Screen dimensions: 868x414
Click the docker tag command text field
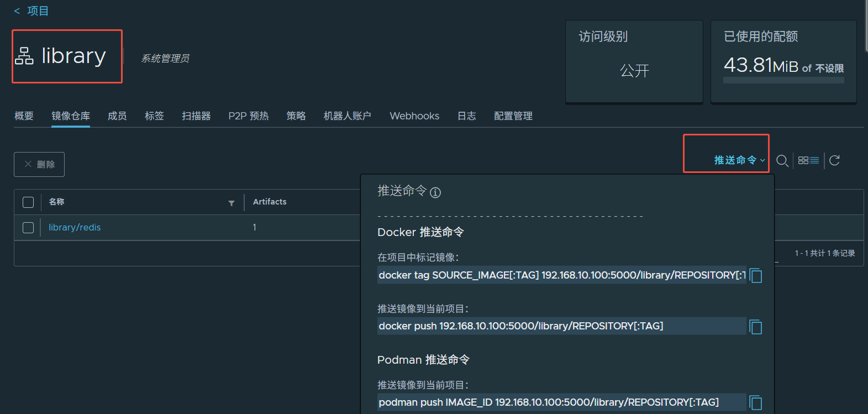click(x=561, y=275)
